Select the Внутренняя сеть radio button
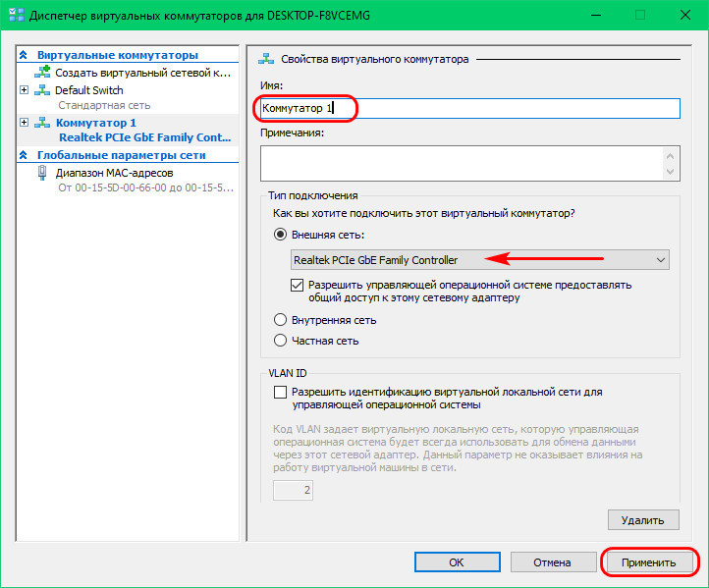The height and width of the screenshot is (588, 709). [x=280, y=320]
